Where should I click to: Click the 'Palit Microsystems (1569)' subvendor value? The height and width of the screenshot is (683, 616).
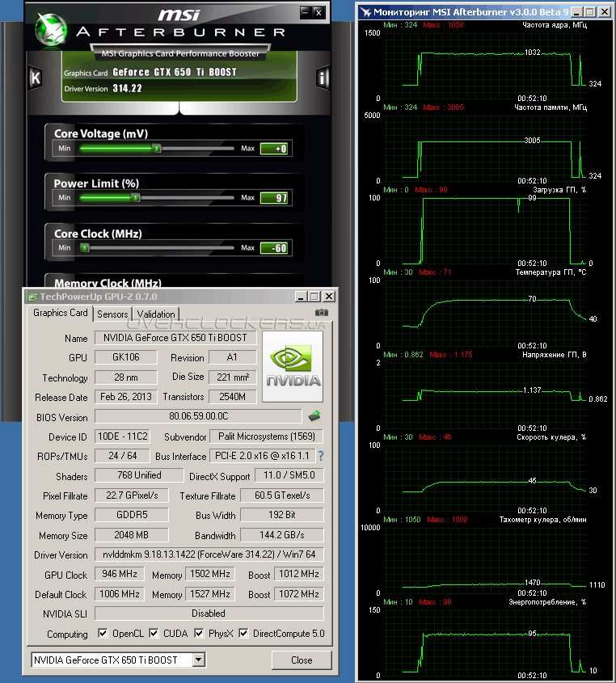267,436
